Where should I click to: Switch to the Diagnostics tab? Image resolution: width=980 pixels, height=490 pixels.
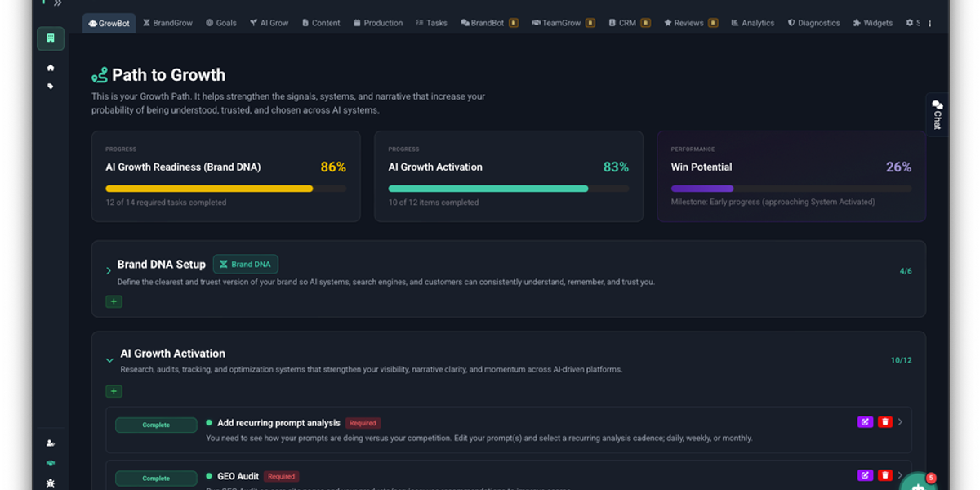click(x=813, y=23)
